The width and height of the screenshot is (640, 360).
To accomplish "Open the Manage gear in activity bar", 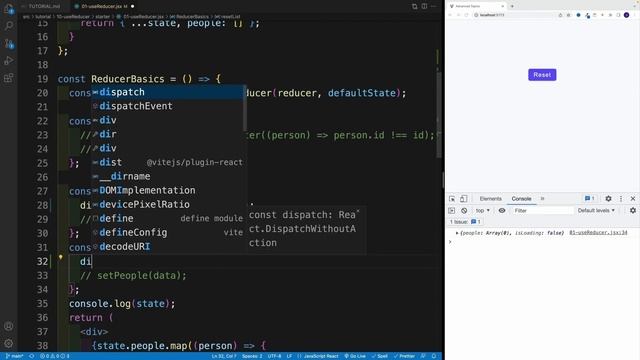I will (x=9, y=343).
